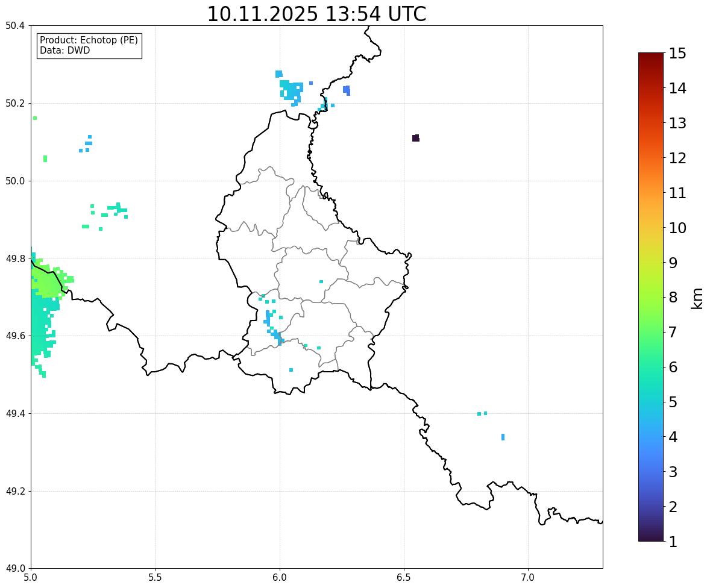Image resolution: width=710 pixels, height=588 pixels.
Task: Click the colorbar tick label 12
Action: tap(677, 158)
